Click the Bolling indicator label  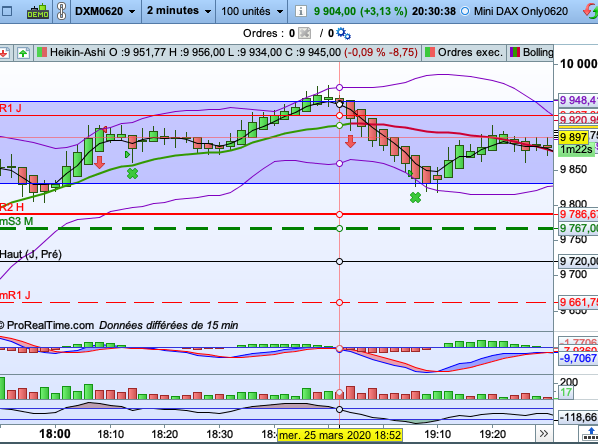coord(538,52)
